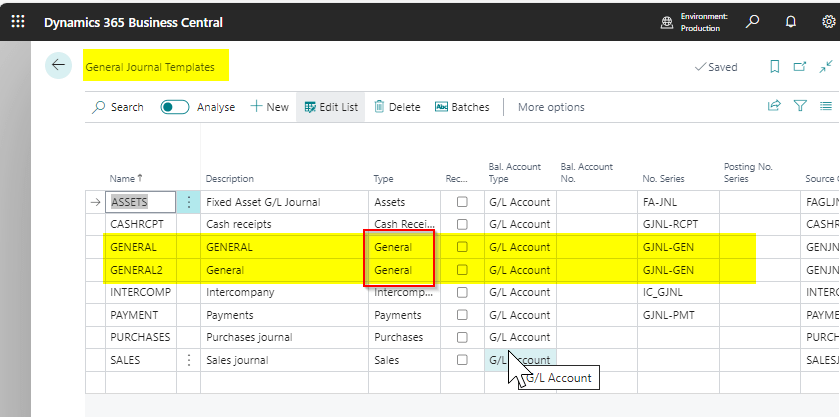The height and width of the screenshot is (417, 840).
Task: Click the bookmark icon next to Saved
Action: click(x=774, y=67)
